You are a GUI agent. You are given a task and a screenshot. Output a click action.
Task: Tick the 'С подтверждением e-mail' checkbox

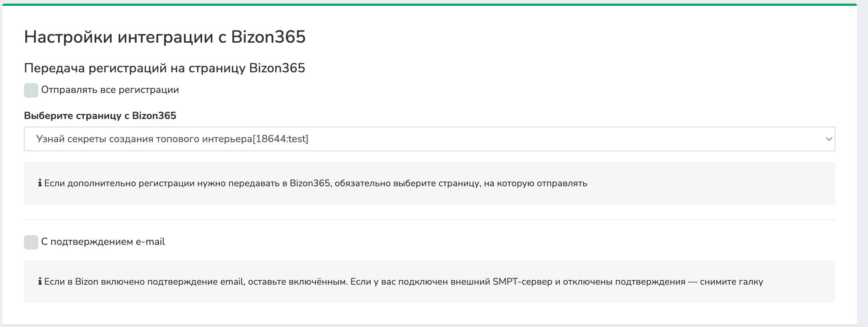coord(31,242)
